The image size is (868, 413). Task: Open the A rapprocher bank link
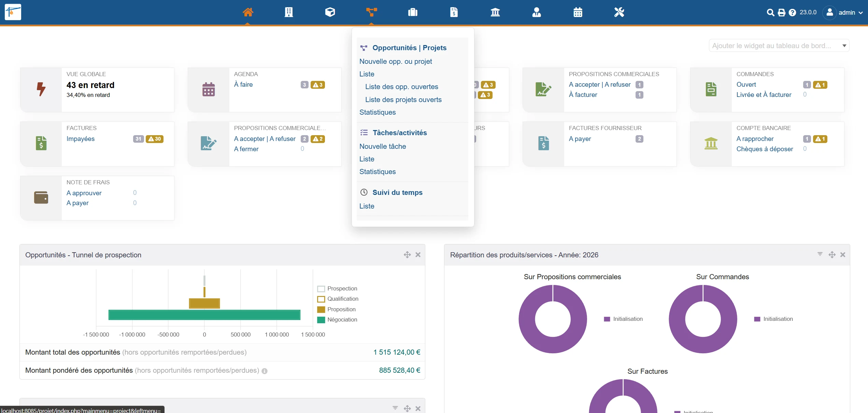click(755, 139)
